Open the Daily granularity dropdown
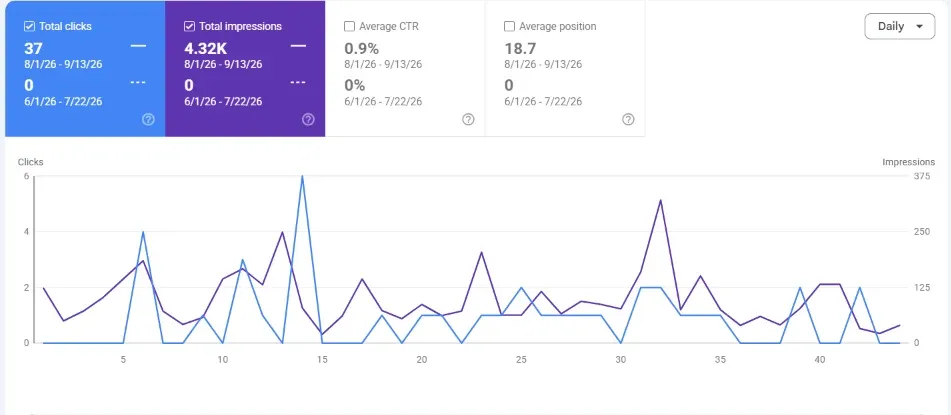 (x=899, y=26)
